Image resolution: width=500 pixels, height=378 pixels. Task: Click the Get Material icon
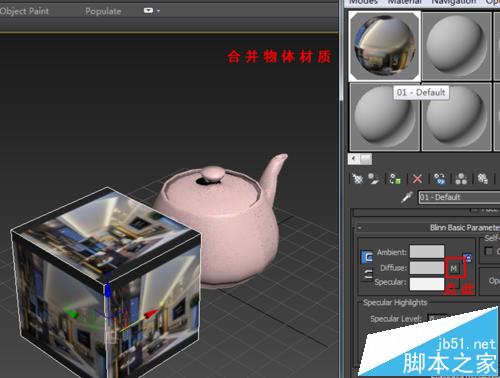[358, 179]
